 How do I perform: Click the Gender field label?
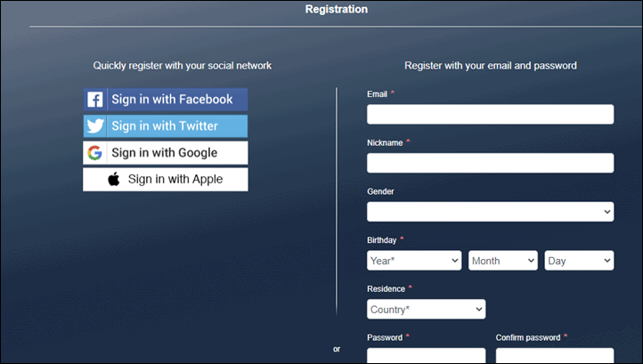click(x=380, y=191)
